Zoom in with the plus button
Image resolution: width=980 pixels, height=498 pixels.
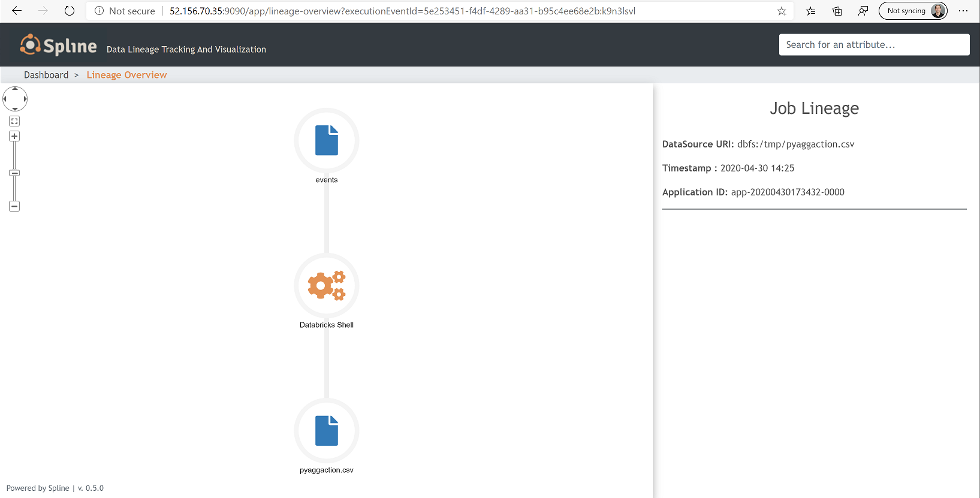pyautogui.click(x=15, y=137)
